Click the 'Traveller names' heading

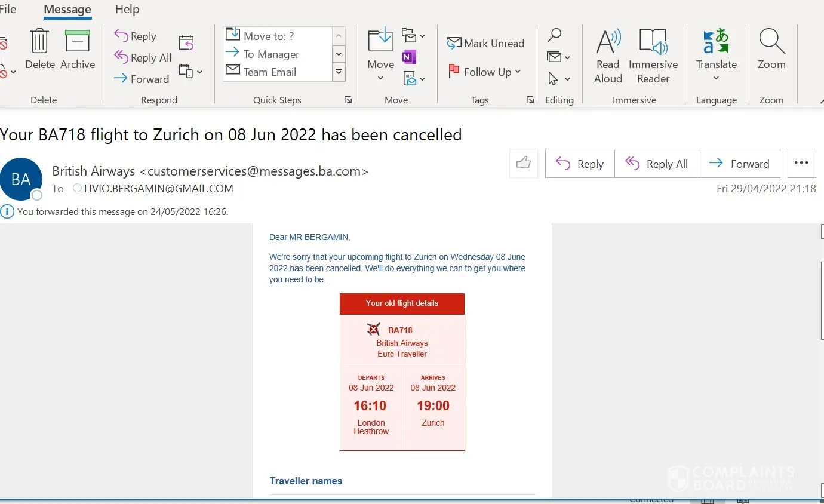306,481
